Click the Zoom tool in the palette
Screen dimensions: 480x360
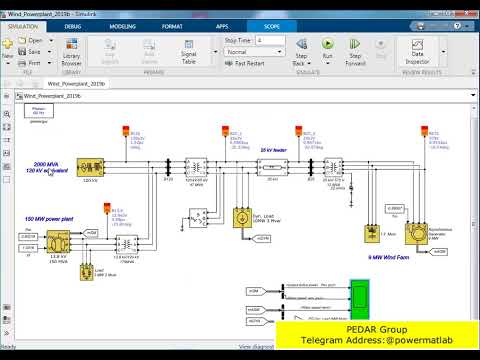tap(7, 114)
